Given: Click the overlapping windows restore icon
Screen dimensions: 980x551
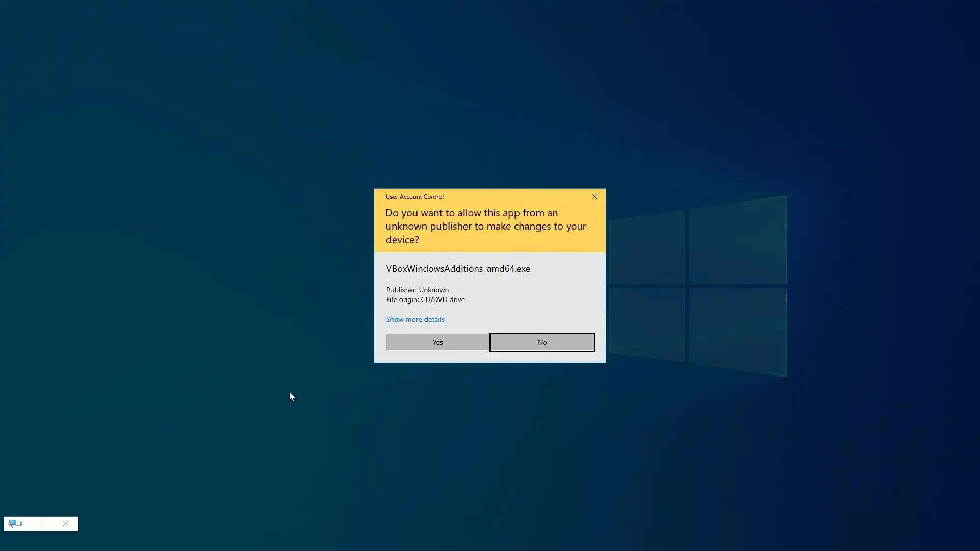Looking at the screenshot, I should 20,523.
